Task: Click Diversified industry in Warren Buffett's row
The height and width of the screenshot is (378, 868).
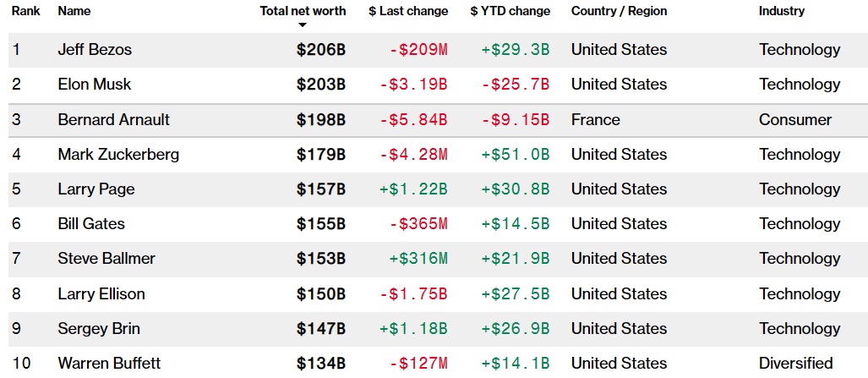Action: click(795, 364)
